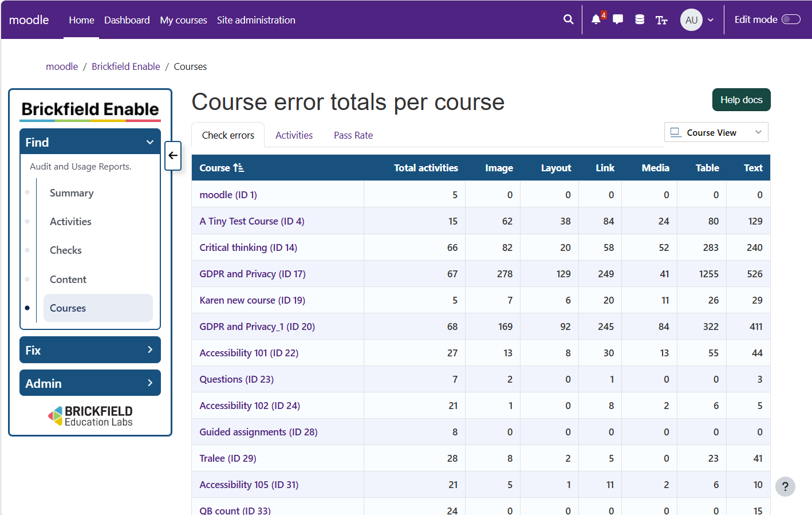Collapse the Find section
812x515 pixels.
coord(90,142)
